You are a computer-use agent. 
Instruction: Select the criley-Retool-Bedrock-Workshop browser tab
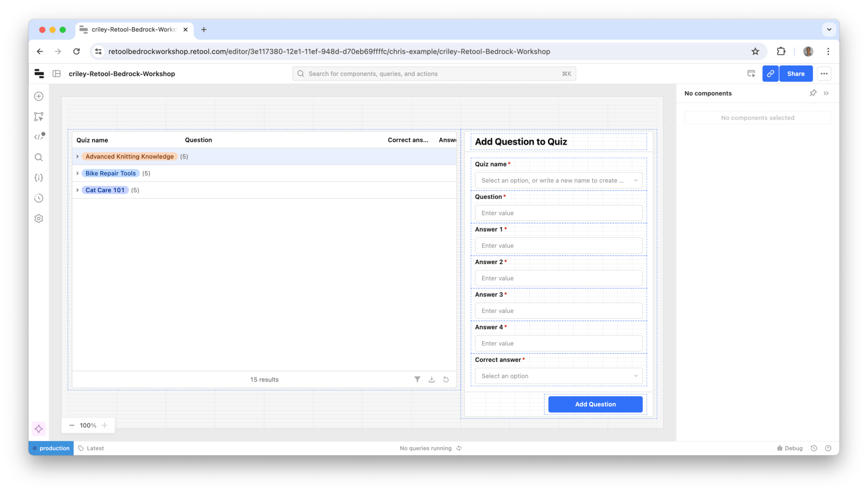tap(134, 29)
